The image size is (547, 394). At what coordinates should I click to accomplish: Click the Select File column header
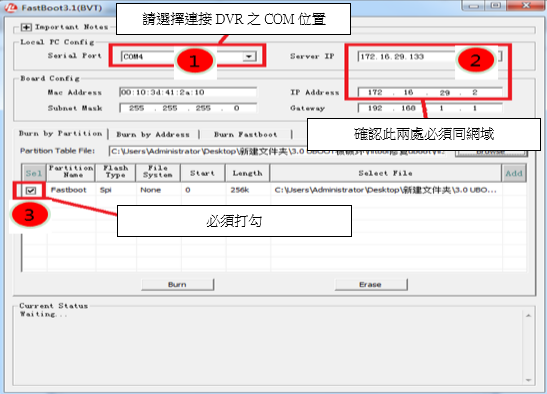[x=385, y=173]
